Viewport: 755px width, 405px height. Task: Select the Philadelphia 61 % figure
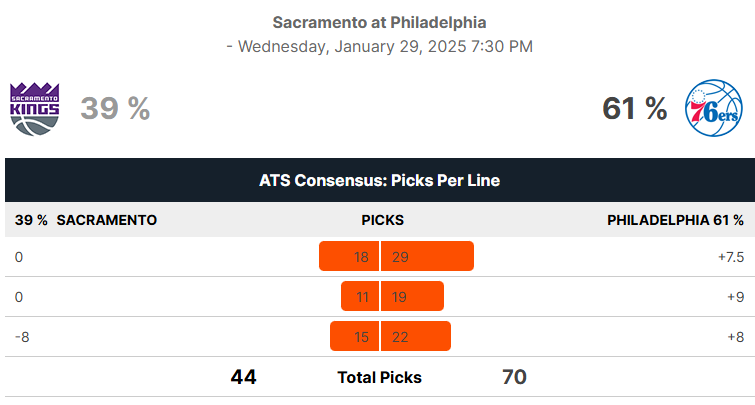(635, 108)
